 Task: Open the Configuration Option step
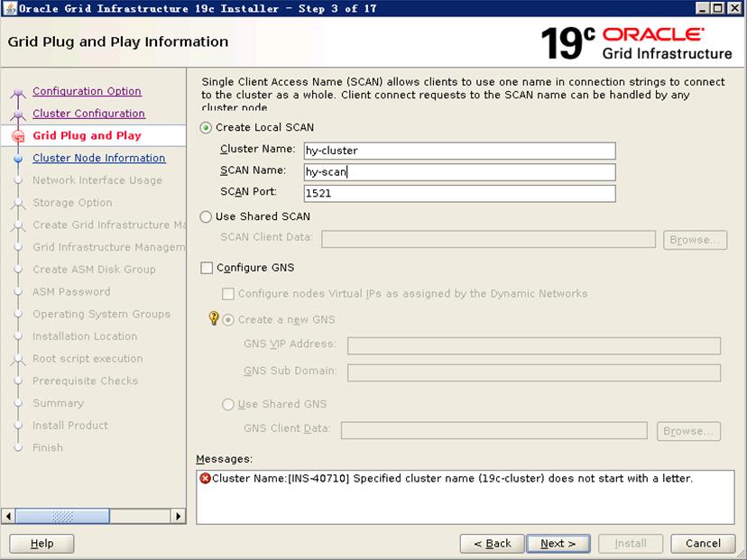87,91
